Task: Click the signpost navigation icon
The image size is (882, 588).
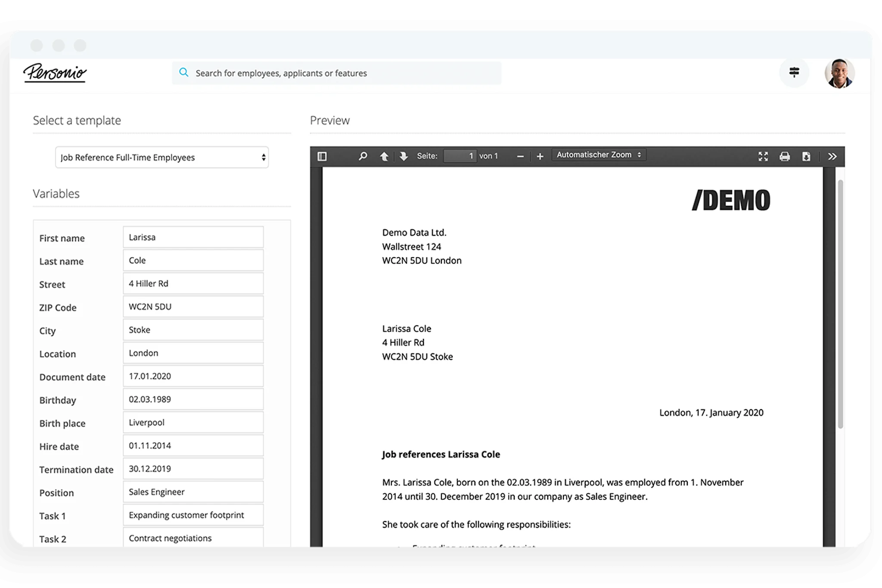Action: pos(794,72)
